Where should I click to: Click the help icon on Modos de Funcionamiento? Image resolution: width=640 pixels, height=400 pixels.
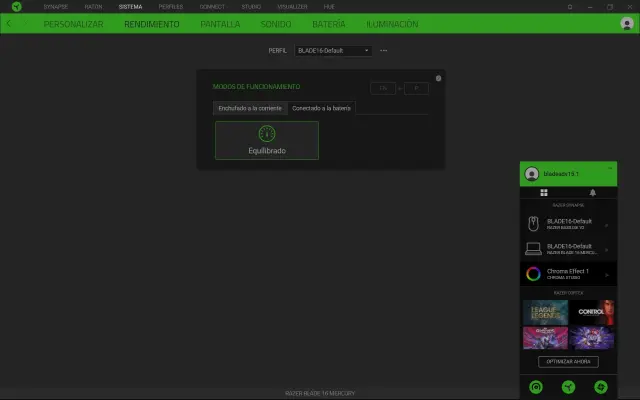(x=438, y=77)
